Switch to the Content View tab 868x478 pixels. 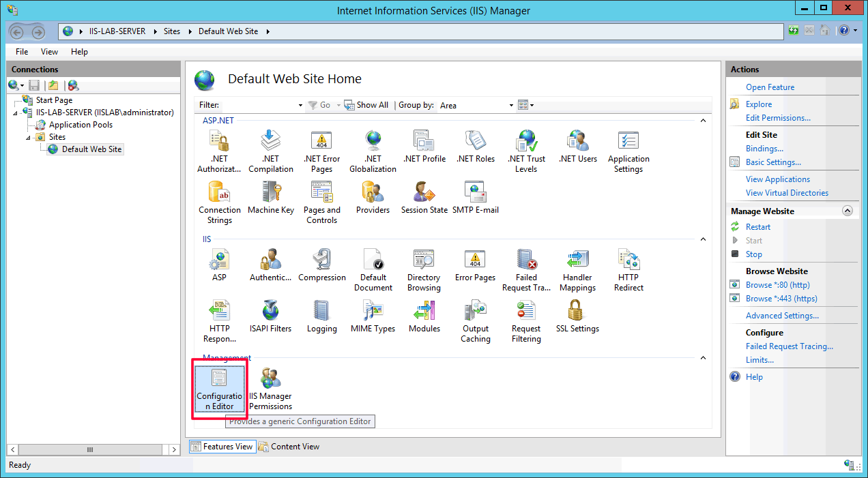289,447
